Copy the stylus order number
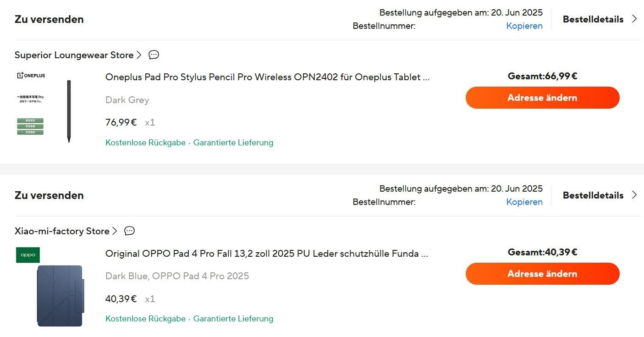644x337 pixels. (524, 26)
